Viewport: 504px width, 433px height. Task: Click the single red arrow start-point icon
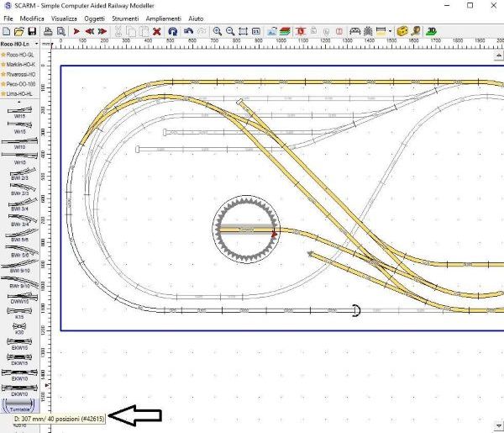[x=76, y=31]
